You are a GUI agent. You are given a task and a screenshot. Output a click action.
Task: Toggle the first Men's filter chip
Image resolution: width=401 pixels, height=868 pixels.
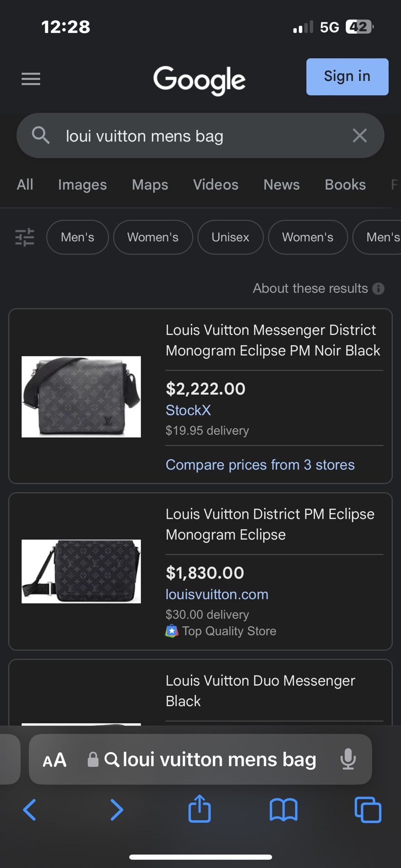click(77, 237)
